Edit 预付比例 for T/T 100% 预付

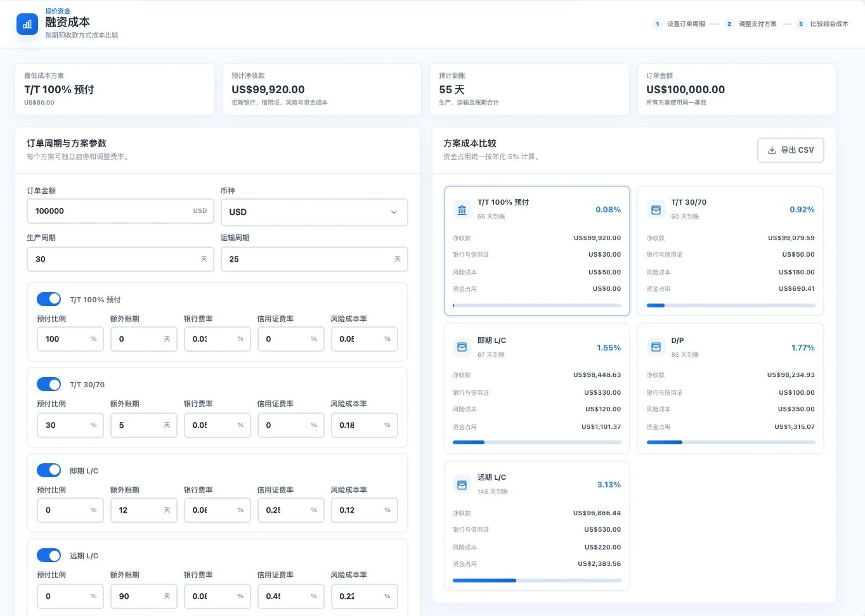[x=70, y=339]
